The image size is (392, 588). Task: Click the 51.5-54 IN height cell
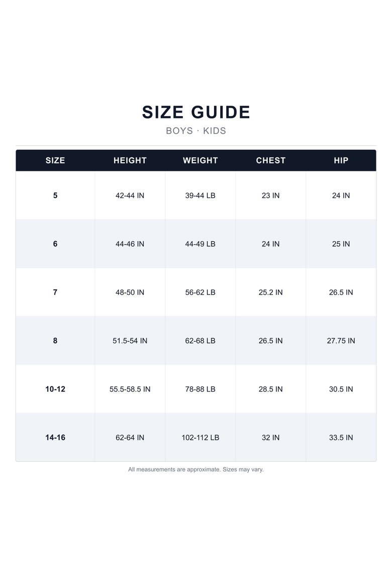130,341
